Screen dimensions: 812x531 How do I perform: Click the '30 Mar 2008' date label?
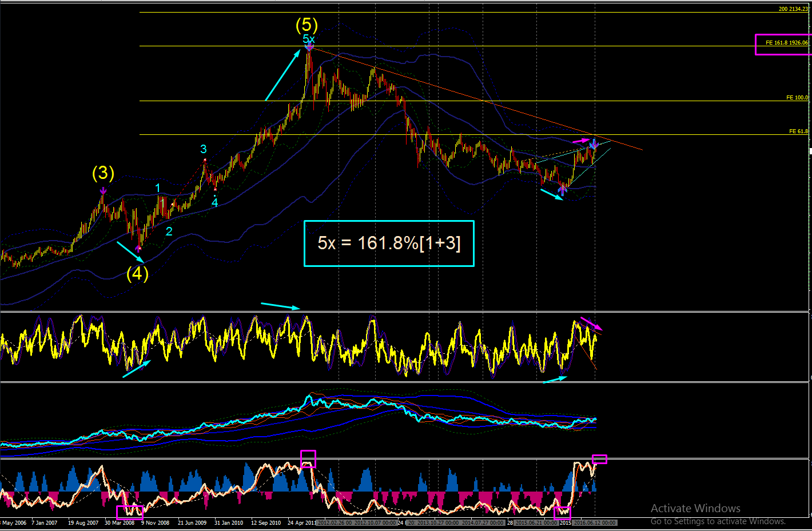(120, 522)
